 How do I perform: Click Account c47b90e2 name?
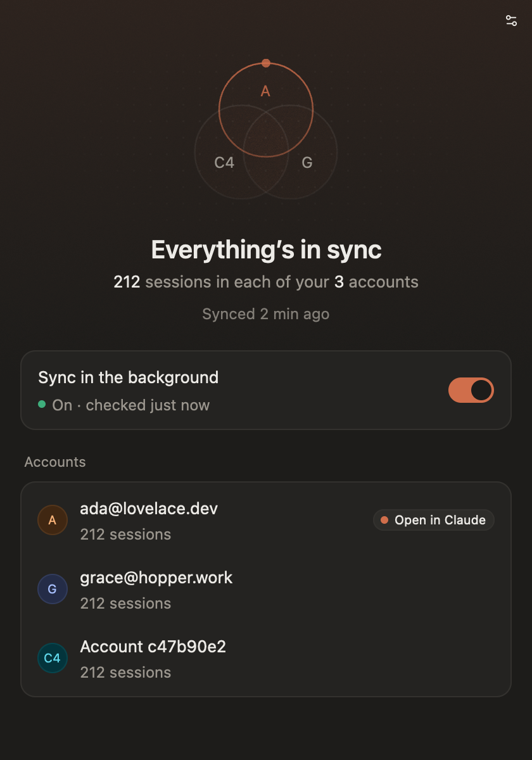click(x=153, y=647)
